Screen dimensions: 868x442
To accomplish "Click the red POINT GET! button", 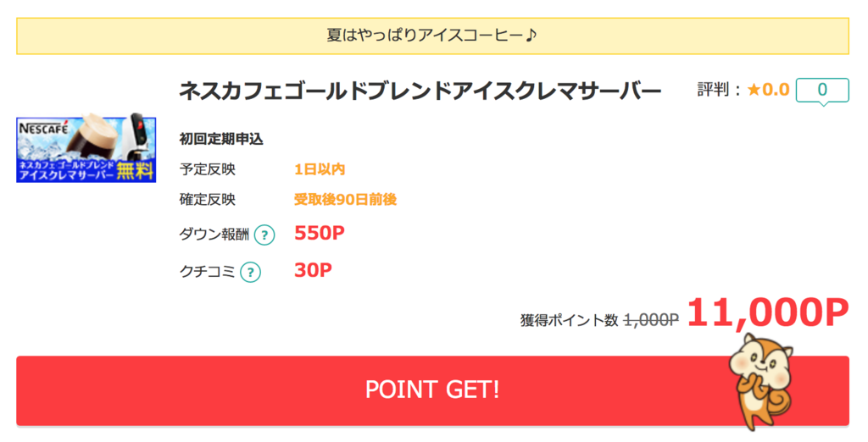I will [x=432, y=390].
